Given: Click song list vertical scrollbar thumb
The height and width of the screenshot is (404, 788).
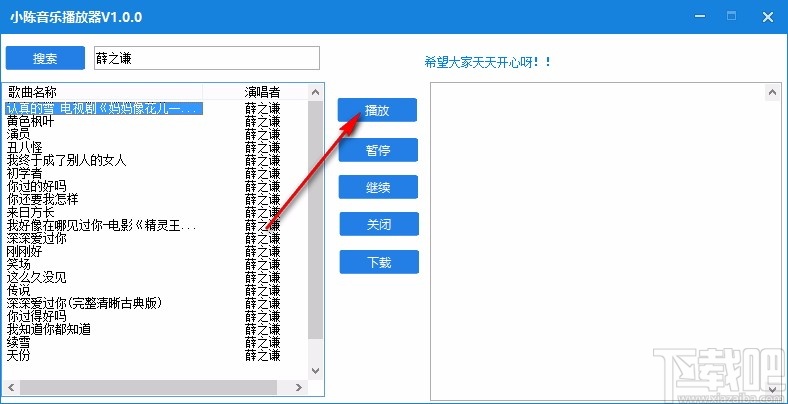Looking at the screenshot, I should click(x=316, y=220).
